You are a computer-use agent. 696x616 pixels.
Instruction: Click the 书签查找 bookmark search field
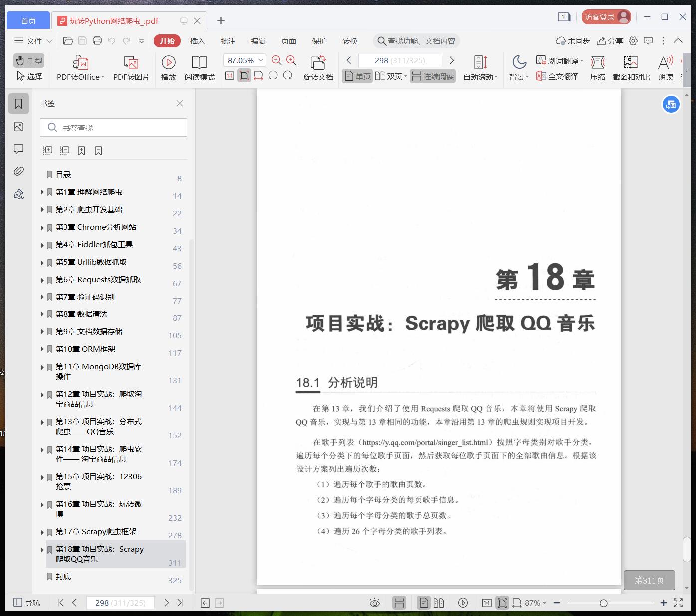[113, 128]
